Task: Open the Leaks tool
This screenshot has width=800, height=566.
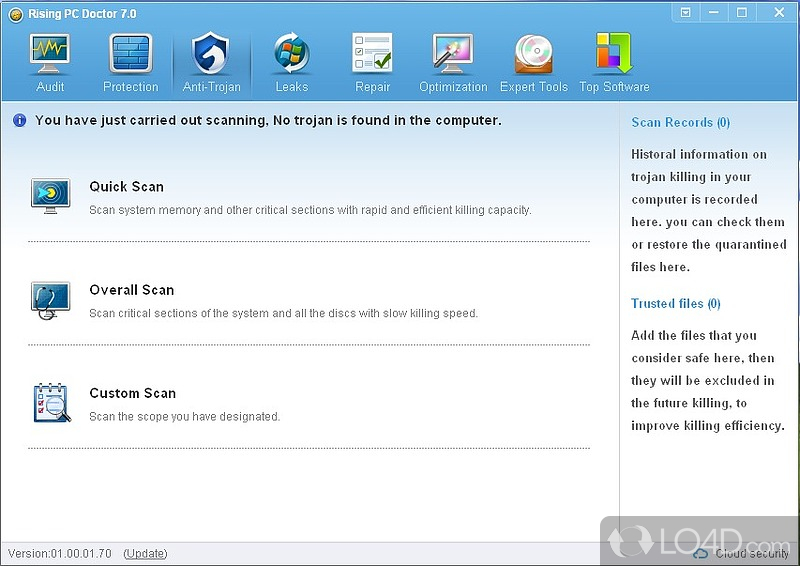Action: pos(292,61)
